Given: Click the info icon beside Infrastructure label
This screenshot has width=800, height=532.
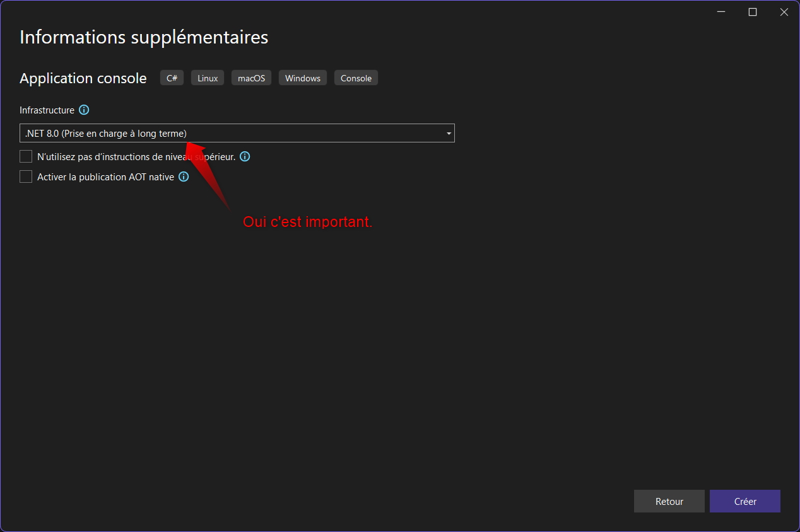Looking at the screenshot, I should tap(84, 110).
